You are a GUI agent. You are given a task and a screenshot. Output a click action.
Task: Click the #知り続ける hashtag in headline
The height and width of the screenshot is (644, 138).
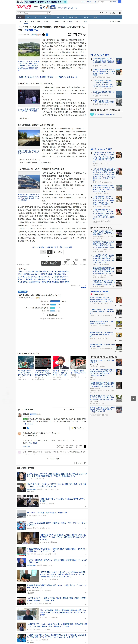pos(31,30)
